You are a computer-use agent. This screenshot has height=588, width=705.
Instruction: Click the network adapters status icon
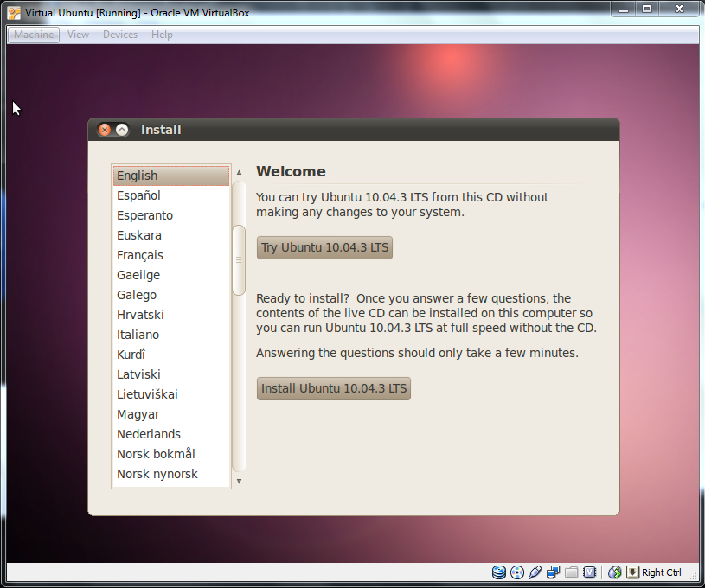553,572
